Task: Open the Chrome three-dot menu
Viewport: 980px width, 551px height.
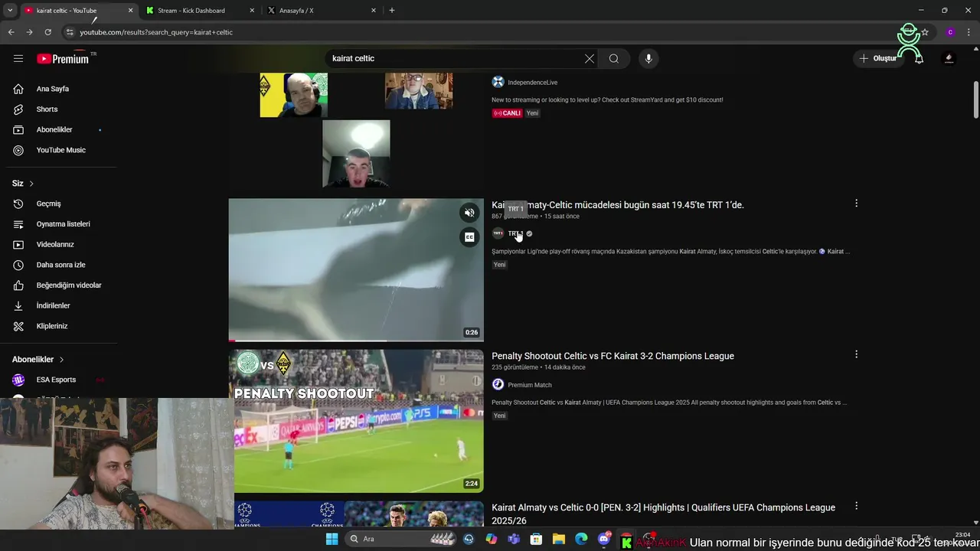Action: (969, 32)
